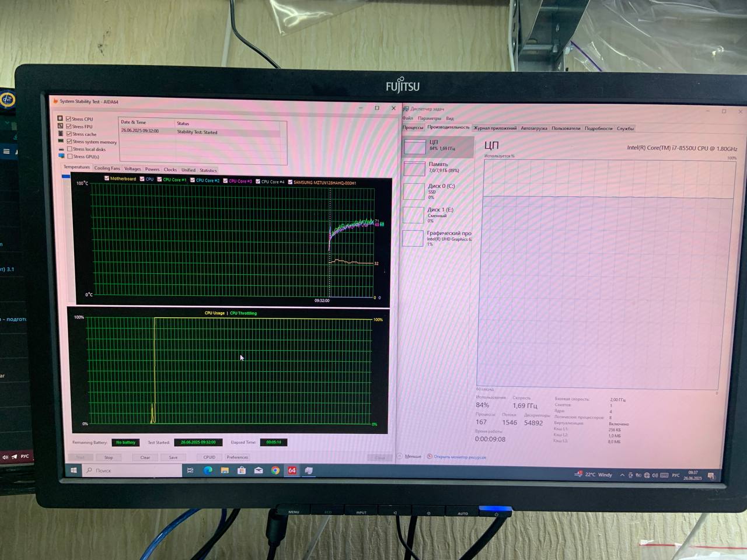
Task: Open the Mail app taskbar icon
Action: pyautogui.click(x=259, y=470)
